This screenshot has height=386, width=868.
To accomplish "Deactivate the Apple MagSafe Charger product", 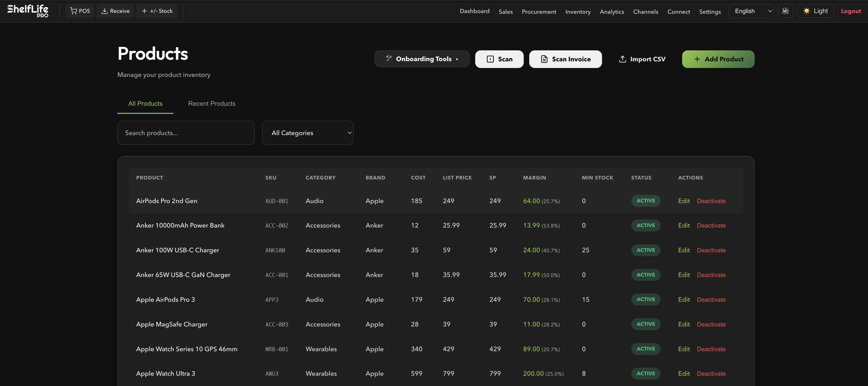I will tap(711, 324).
